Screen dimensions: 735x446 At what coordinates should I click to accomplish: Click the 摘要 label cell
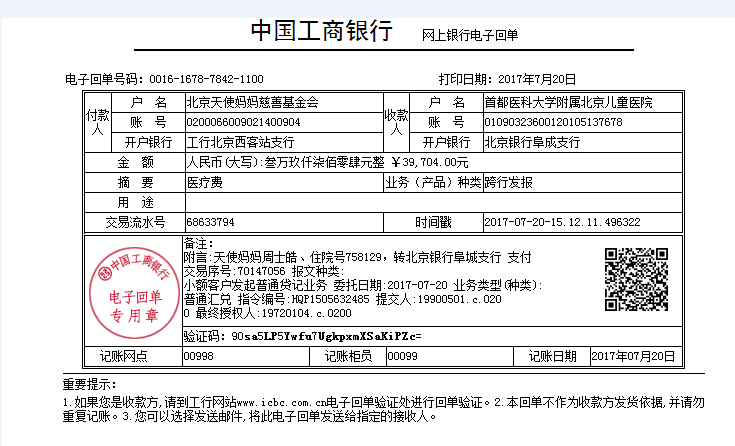click(135, 182)
